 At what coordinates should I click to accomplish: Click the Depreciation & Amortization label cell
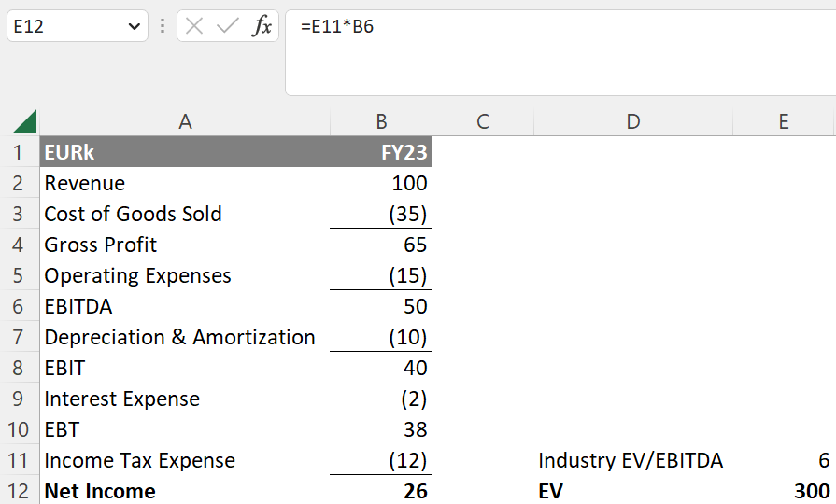[185, 337]
